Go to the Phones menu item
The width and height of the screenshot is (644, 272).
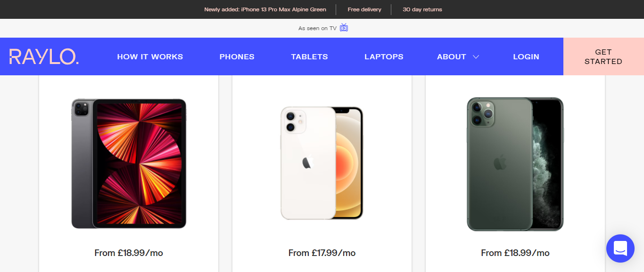tap(237, 57)
